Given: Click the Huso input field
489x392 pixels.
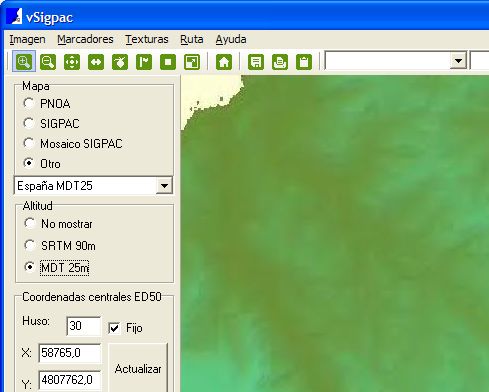Looking at the screenshot, I should tap(83, 326).
